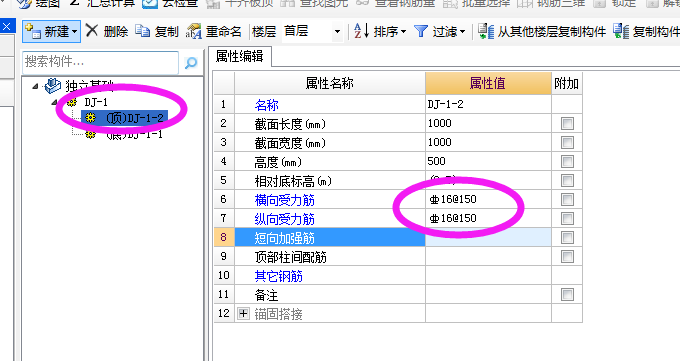
Task: Click the 属性名称 column header
Action: tap(330, 83)
